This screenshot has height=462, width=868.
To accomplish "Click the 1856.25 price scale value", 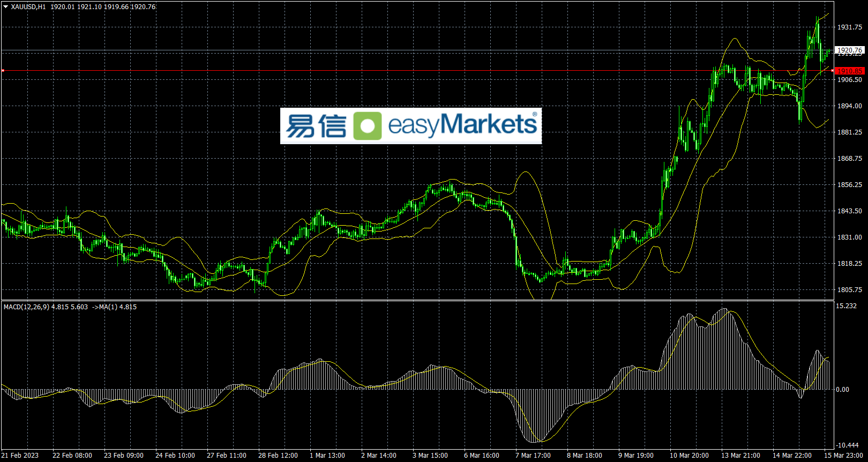I will [850, 185].
